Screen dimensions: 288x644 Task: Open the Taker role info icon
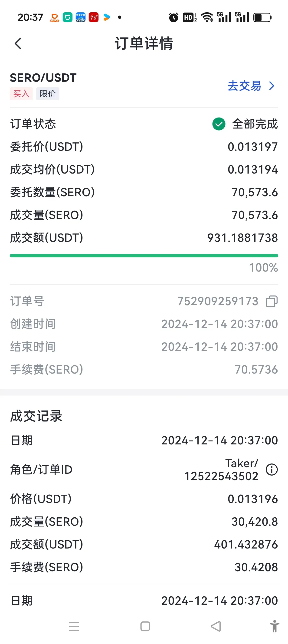point(272,470)
